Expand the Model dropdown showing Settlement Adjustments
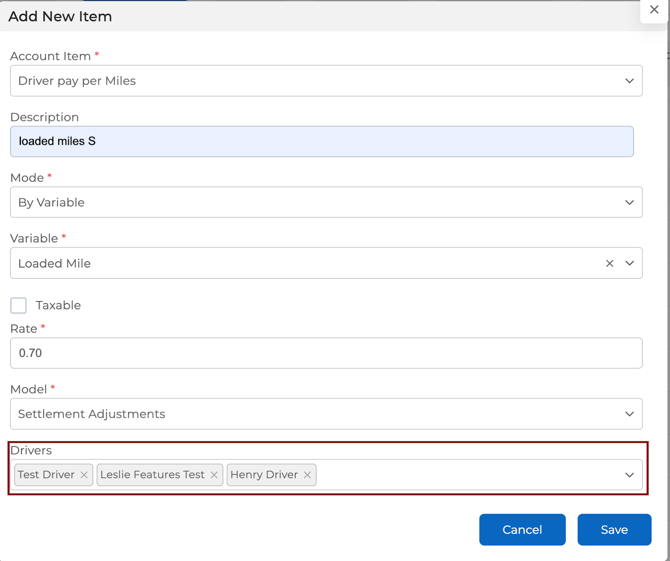The height and width of the screenshot is (561, 670). (326, 414)
